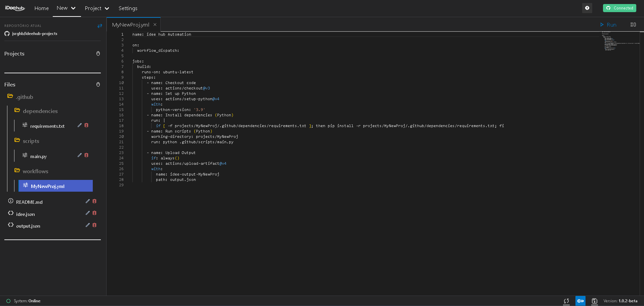Open the Settings menu item

point(128,8)
